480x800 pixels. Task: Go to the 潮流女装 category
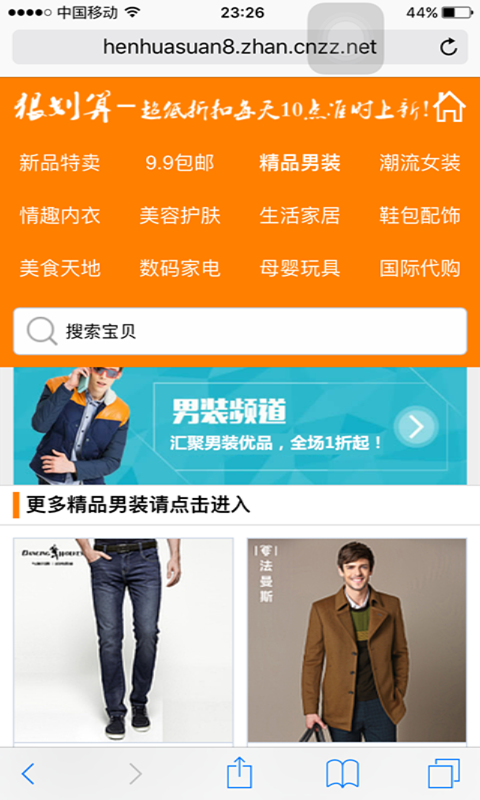pos(420,163)
